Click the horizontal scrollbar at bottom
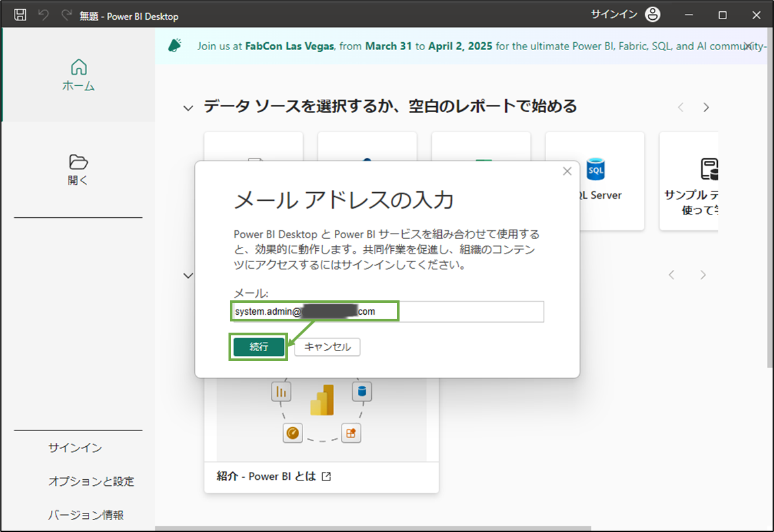The image size is (774, 532). 373,529
